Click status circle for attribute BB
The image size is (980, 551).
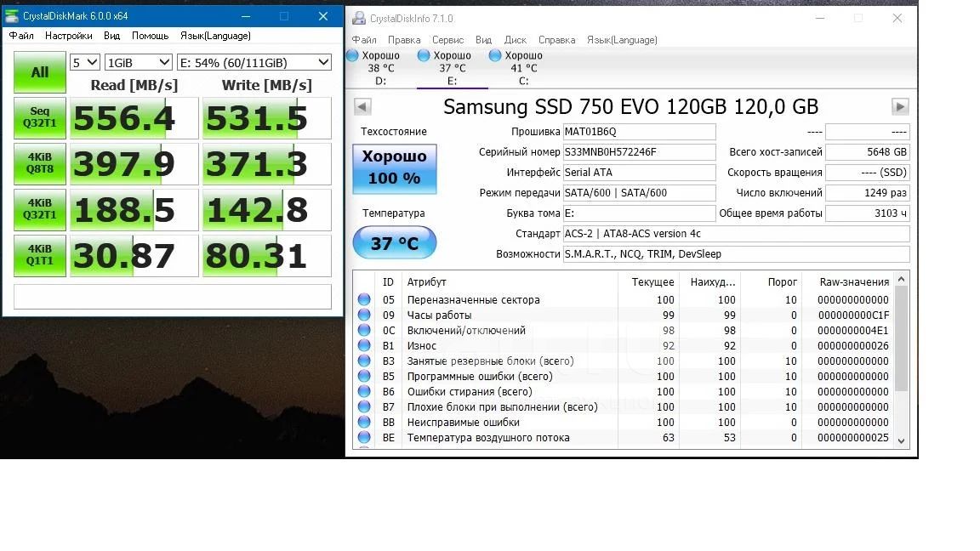point(364,422)
